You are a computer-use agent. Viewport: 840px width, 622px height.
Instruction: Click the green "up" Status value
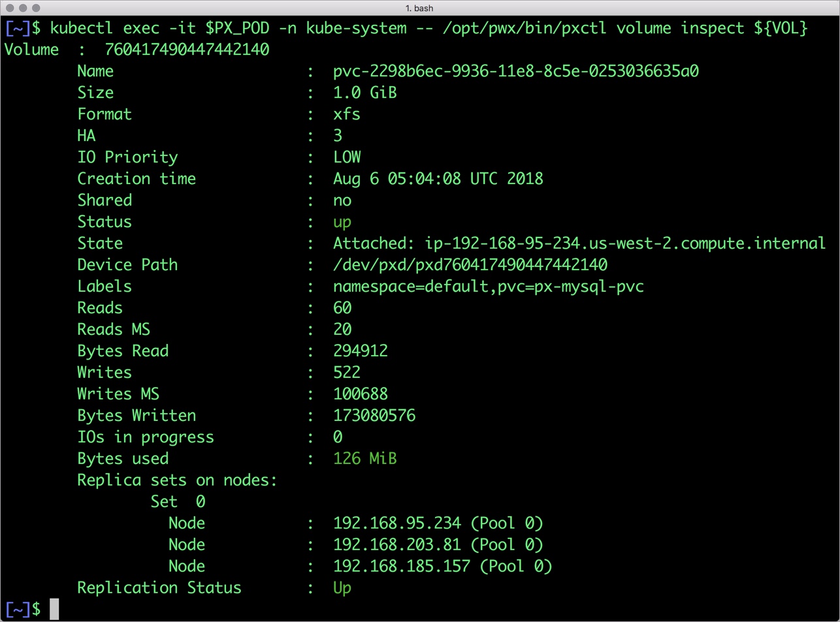(342, 222)
